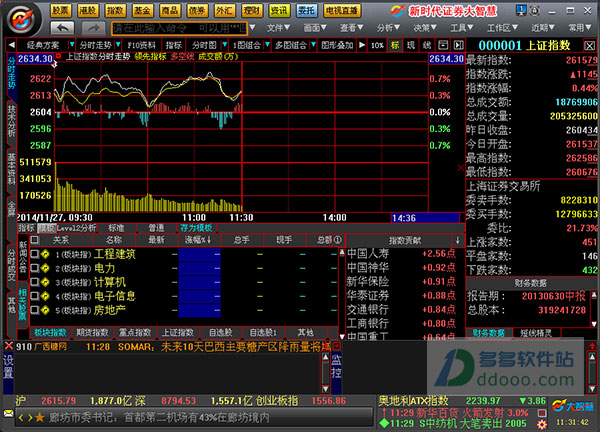Click the 图形叠加 toolbar item

(x=337, y=45)
